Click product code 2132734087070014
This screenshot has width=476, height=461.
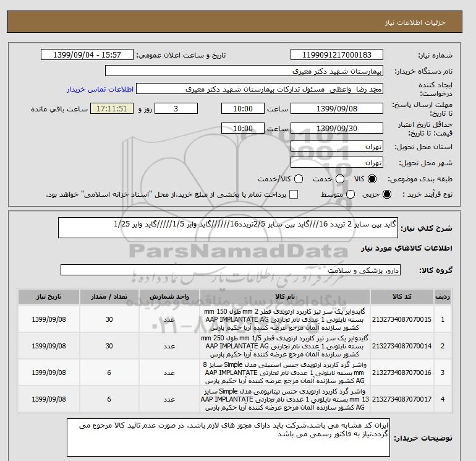pyautogui.click(x=402, y=346)
